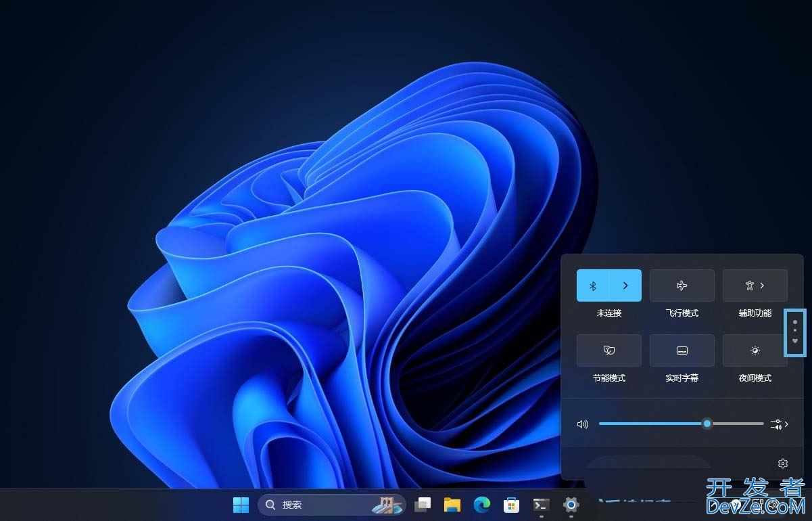Expand the accessibility (辅助功能) tile options
The height and width of the screenshot is (521, 812).
[x=755, y=286]
